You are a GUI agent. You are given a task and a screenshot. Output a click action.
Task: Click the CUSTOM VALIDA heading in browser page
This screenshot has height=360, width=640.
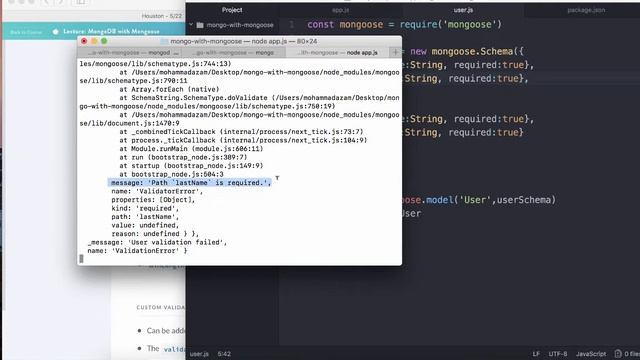point(161,307)
